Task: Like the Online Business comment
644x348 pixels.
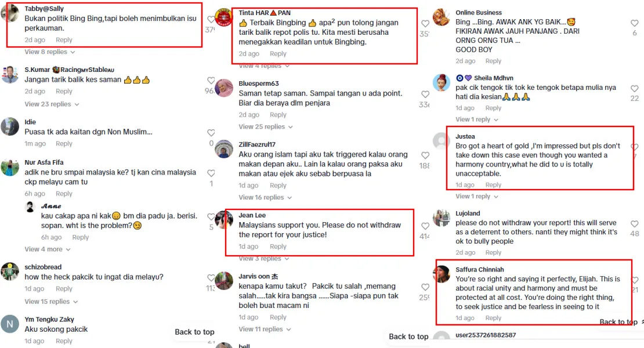Action: coord(635,23)
